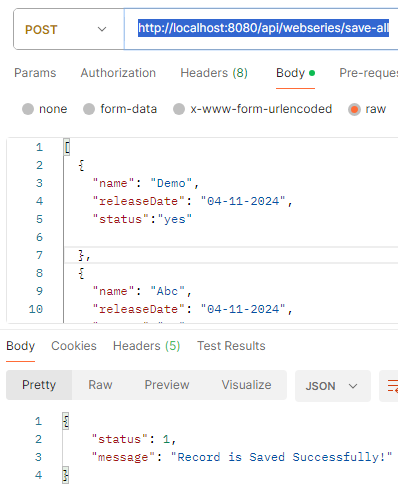Open the Authorization tab
Viewport: 398px width, 490px height.
click(x=118, y=73)
